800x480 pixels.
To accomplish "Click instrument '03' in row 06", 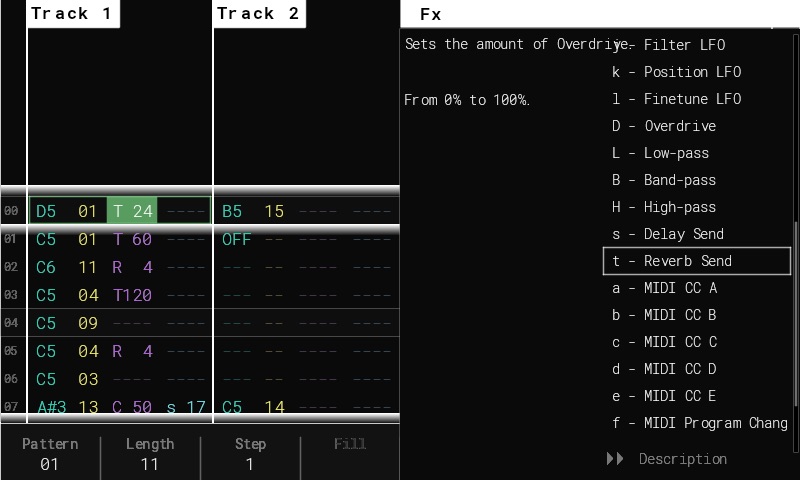I will pyautogui.click(x=88, y=380).
